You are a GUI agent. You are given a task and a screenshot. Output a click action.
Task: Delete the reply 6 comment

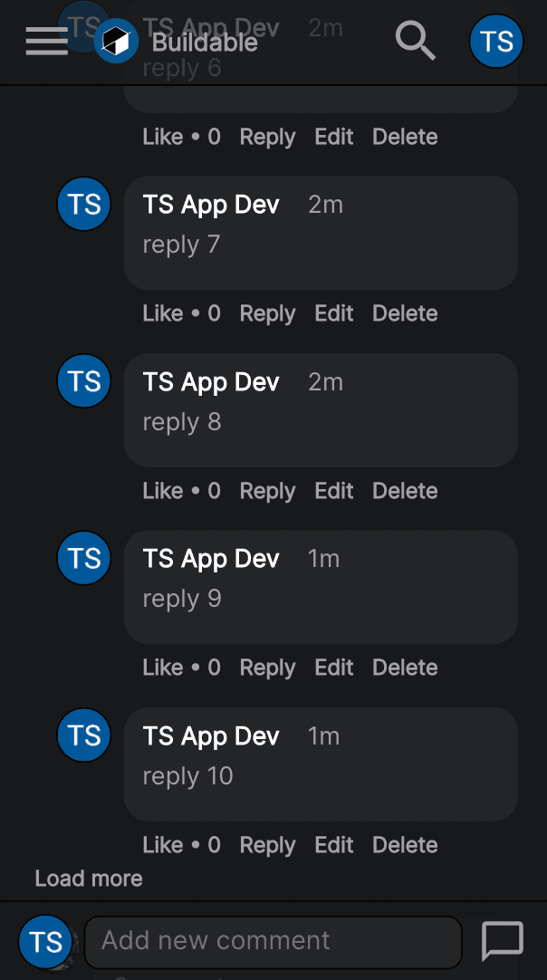(x=405, y=136)
